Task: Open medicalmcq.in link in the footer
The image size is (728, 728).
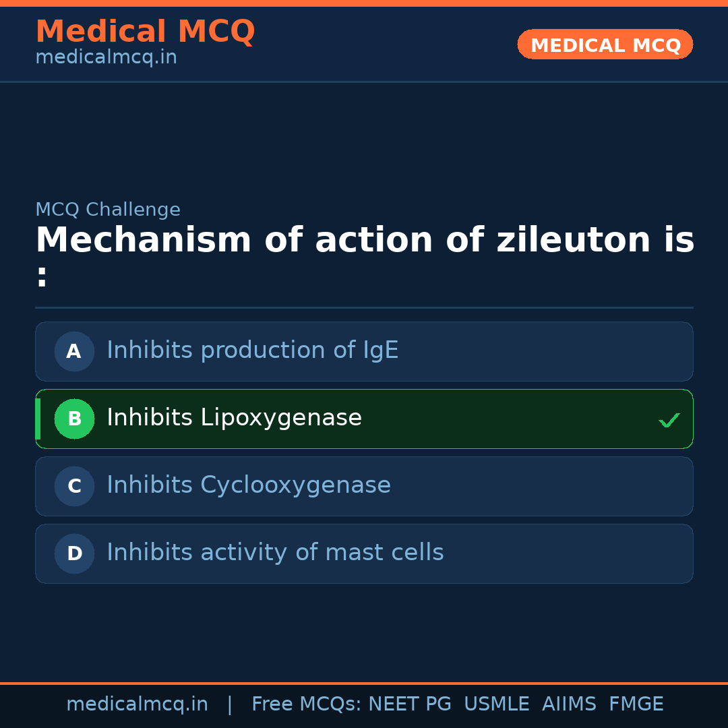Action: click(137, 704)
